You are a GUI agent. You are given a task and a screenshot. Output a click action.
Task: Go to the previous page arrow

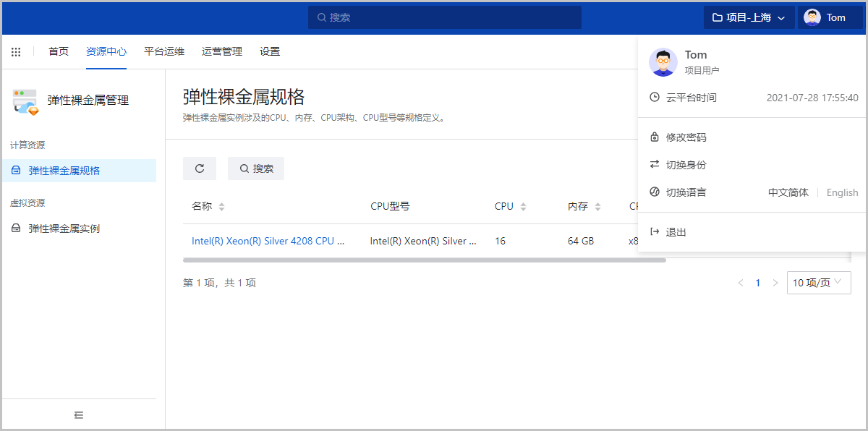(x=740, y=283)
